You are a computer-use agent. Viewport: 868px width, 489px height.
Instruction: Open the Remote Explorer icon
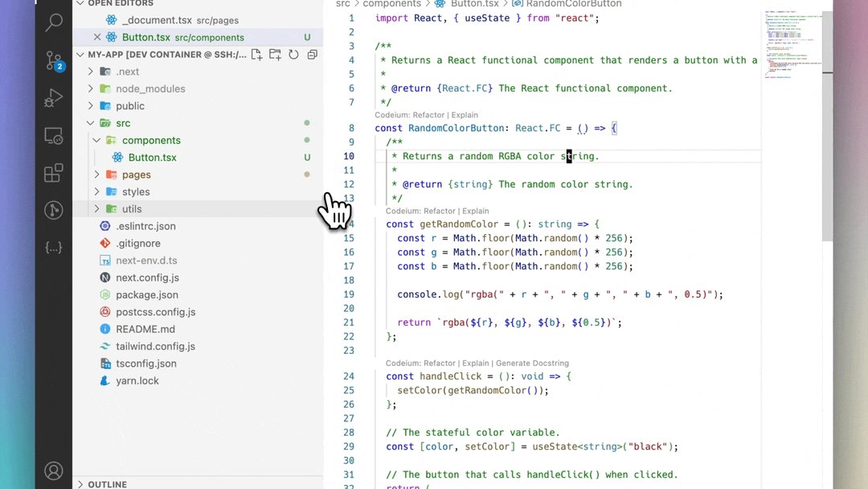(x=53, y=135)
